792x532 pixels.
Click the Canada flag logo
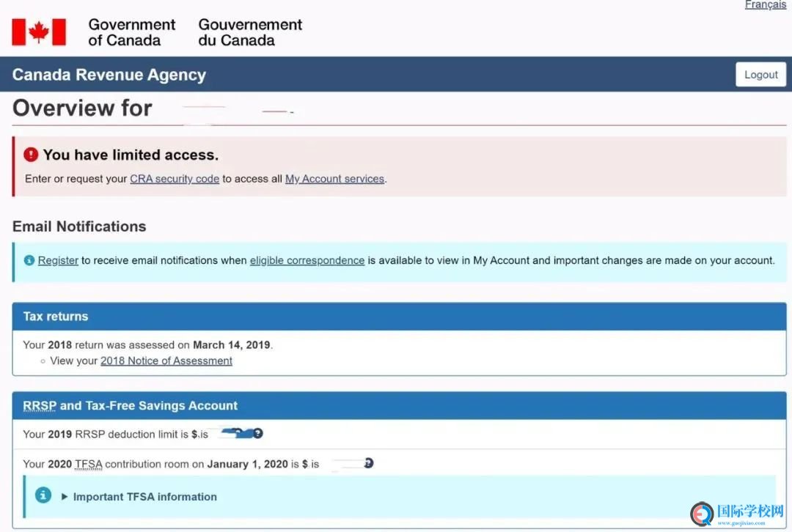[x=39, y=32]
